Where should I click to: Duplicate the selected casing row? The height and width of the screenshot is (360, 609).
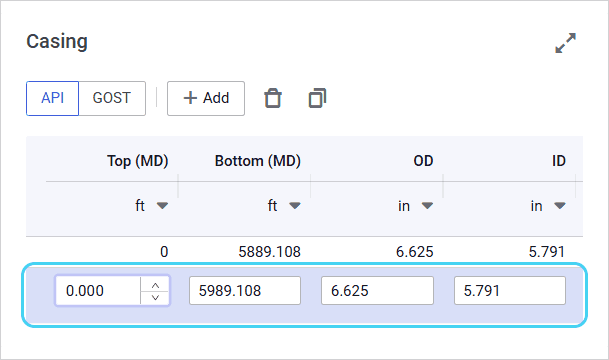(317, 98)
